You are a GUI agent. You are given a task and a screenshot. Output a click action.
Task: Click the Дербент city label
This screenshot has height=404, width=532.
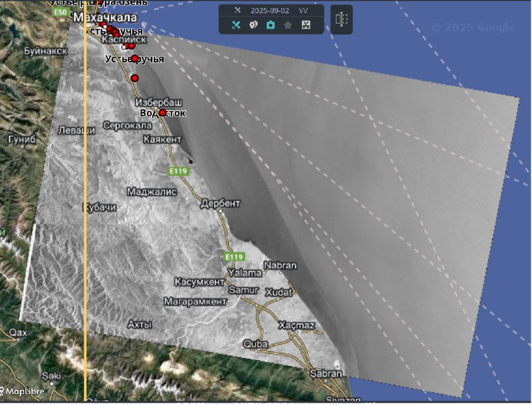[220, 203]
